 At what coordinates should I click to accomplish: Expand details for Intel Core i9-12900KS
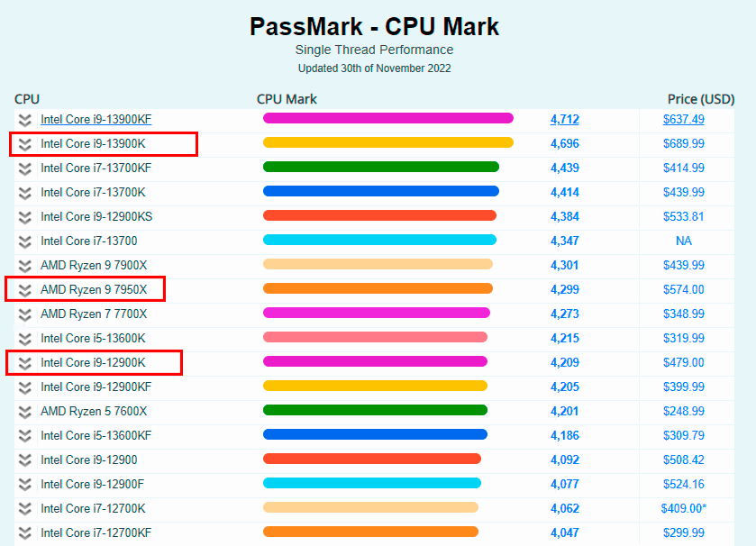click(24, 215)
